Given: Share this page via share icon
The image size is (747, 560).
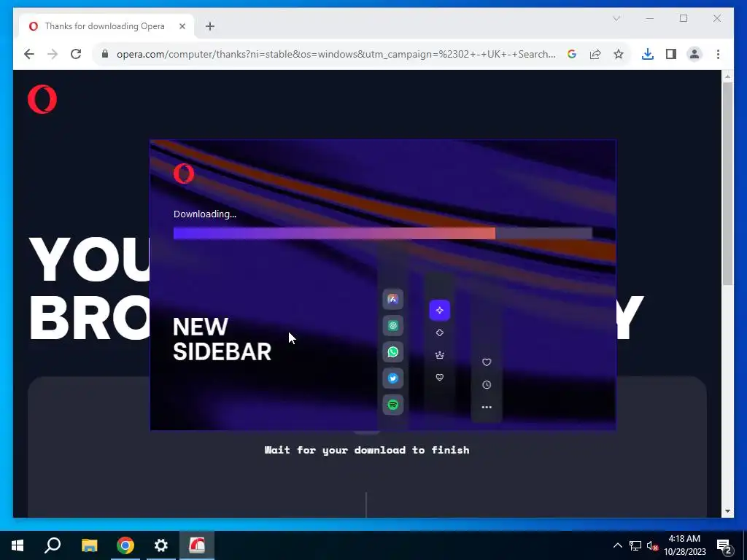Looking at the screenshot, I should pyautogui.click(x=595, y=54).
